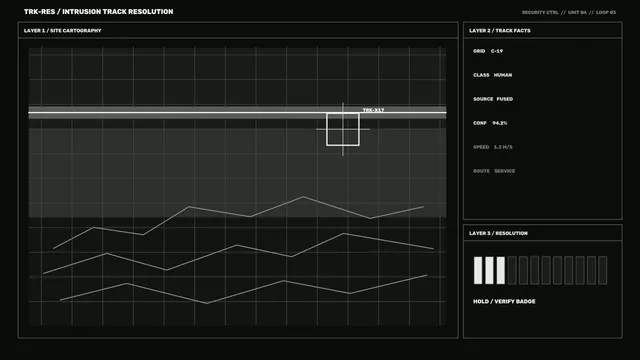Click the CLASS HUMAN fact row
Image resolution: width=640 pixels, height=360 pixels.
point(492,75)
